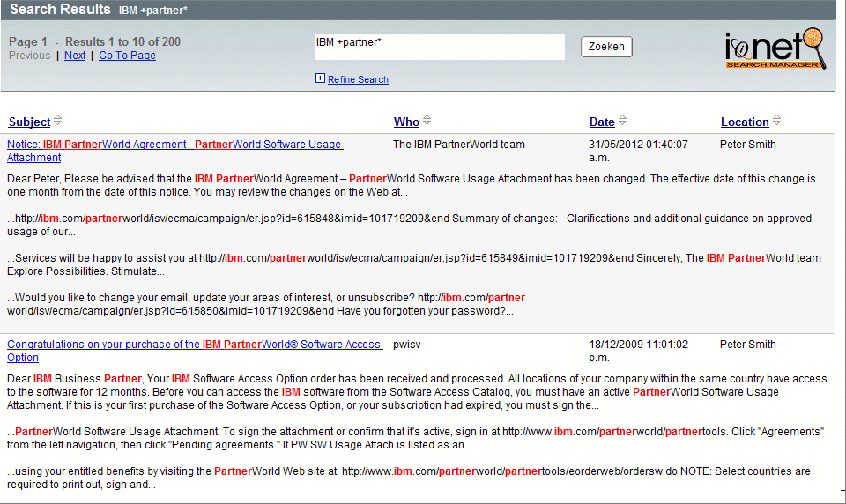
Task: Click the 'Services will be happy to assist' snippet
Action: (414, 264)
